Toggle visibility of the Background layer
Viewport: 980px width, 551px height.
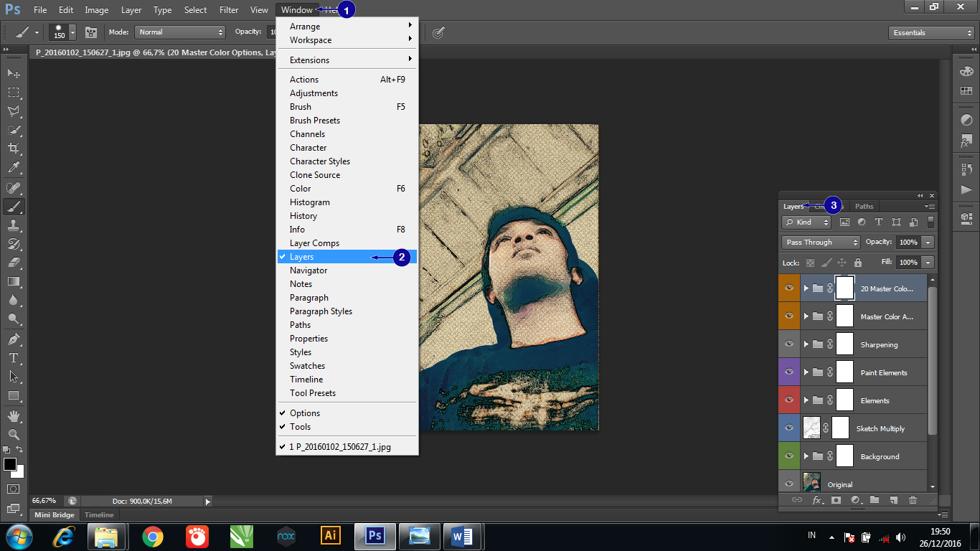(788, 456)
